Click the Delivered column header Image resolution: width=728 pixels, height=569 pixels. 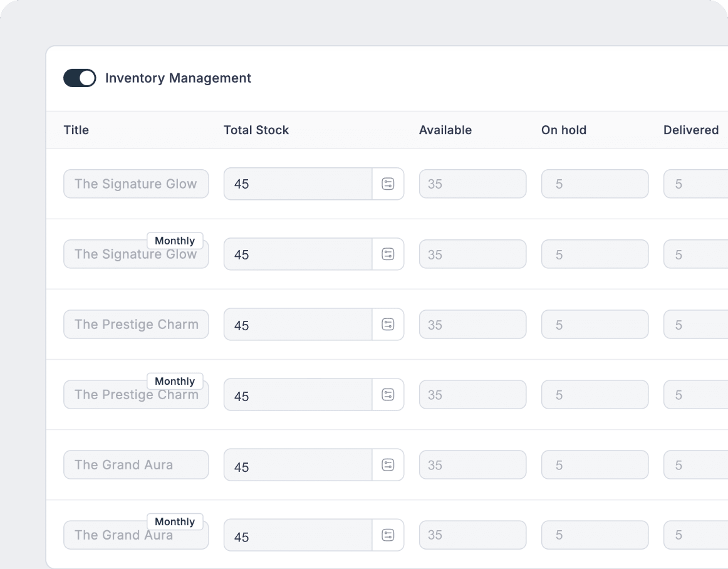coord(690,130)
